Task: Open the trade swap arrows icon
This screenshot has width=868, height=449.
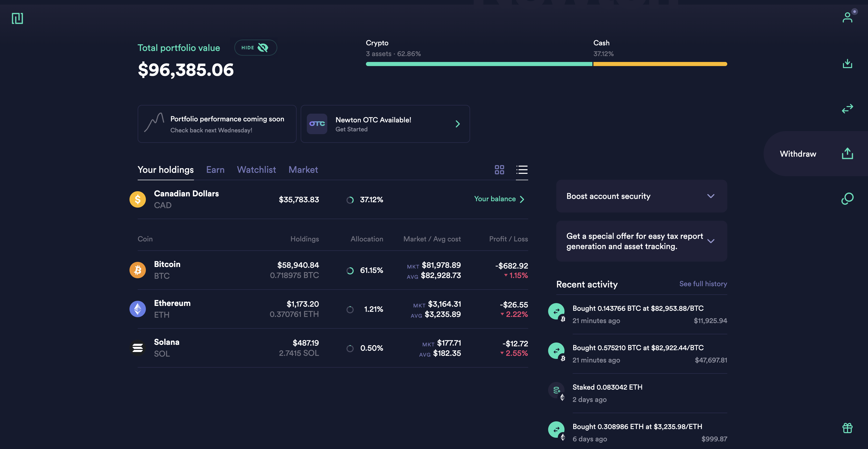Action: [847, 109]
